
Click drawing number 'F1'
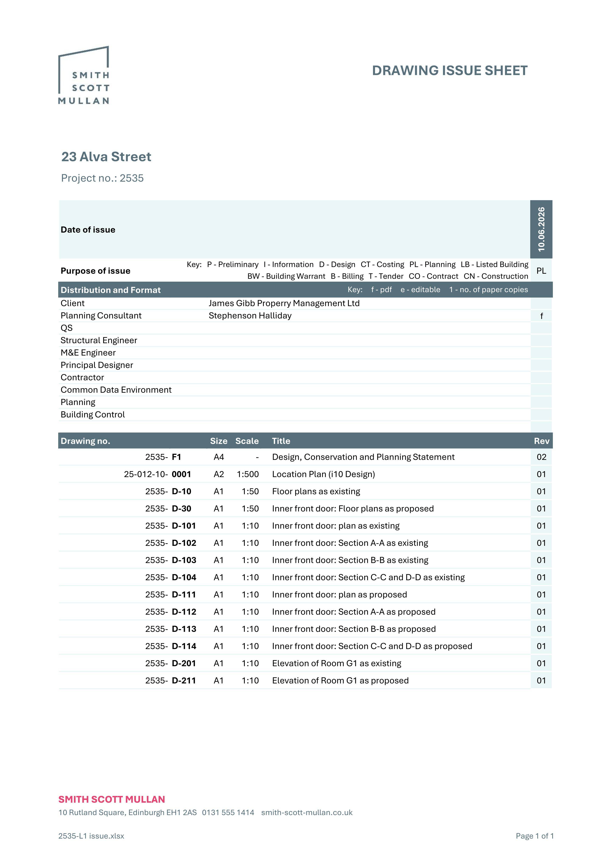pos(176,457)
